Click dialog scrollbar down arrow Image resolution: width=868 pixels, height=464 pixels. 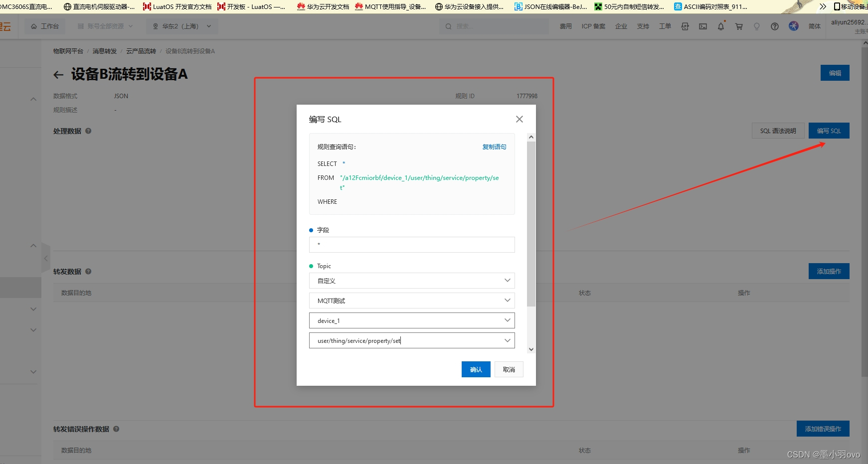point(531,349)
